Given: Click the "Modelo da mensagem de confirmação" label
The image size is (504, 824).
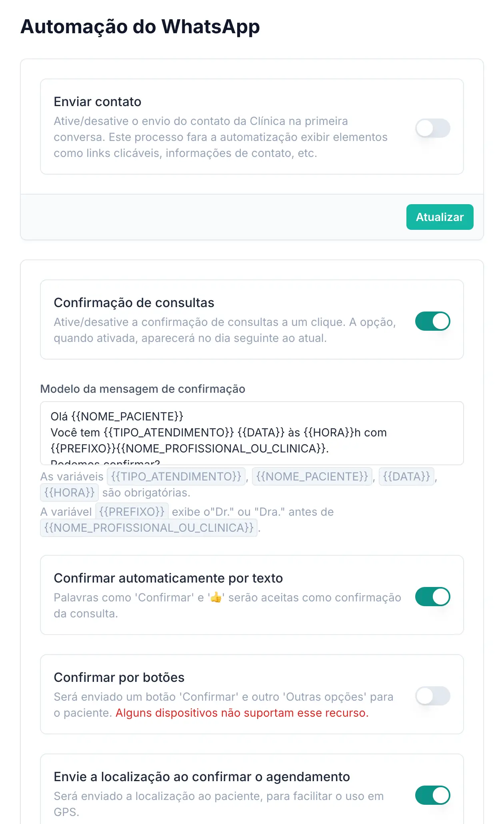Looking at the screenshot, I should (x=143, y=389).
